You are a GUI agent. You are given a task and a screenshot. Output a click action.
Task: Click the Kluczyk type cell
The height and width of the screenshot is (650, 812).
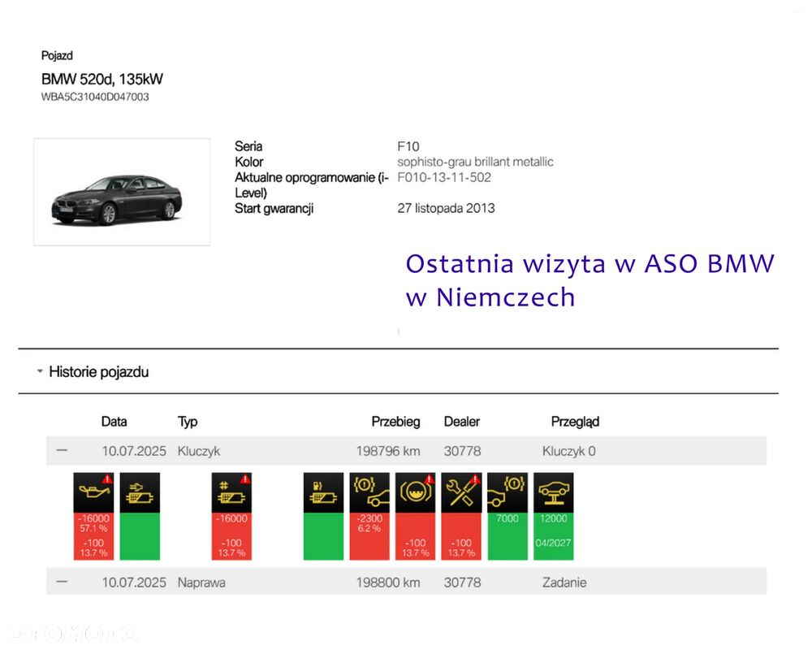click(x=199, y=451)
